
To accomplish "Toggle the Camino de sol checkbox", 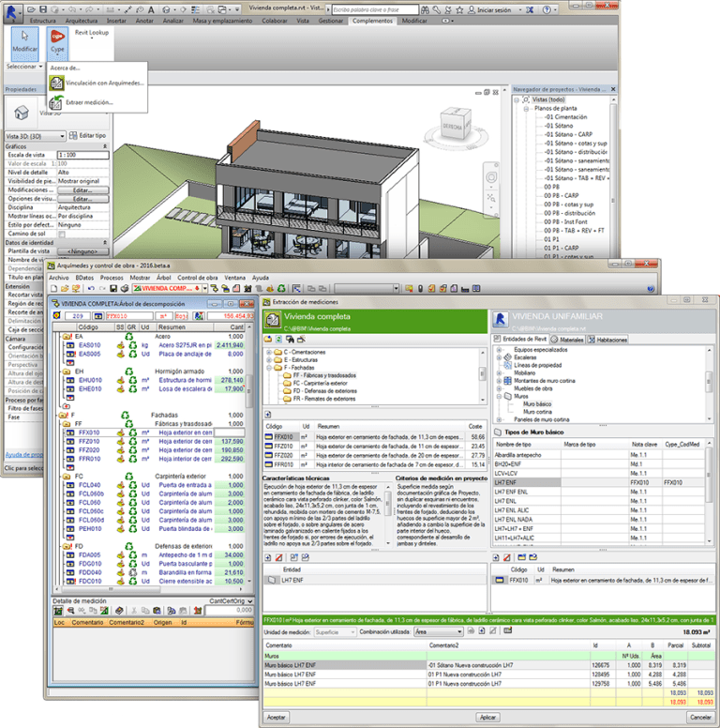I will click(62, 233).
